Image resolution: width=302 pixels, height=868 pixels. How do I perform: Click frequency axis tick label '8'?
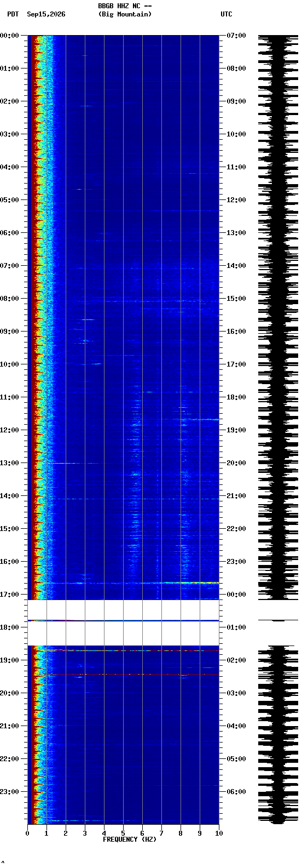point(181,833)
